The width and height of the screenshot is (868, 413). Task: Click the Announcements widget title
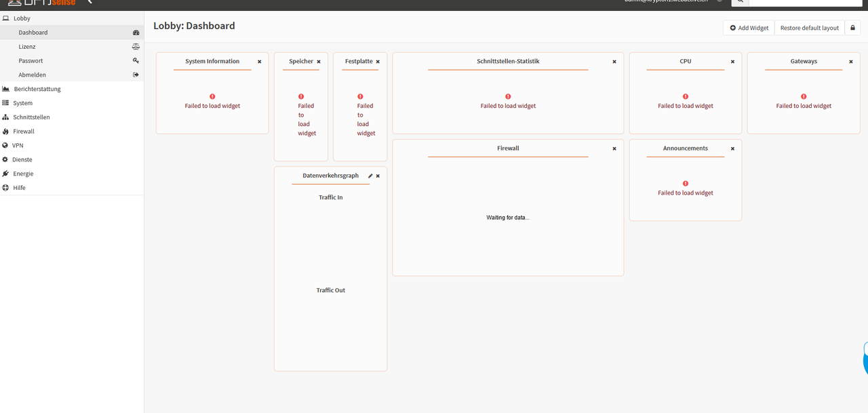pyautogui.click(x=686, y=148)
